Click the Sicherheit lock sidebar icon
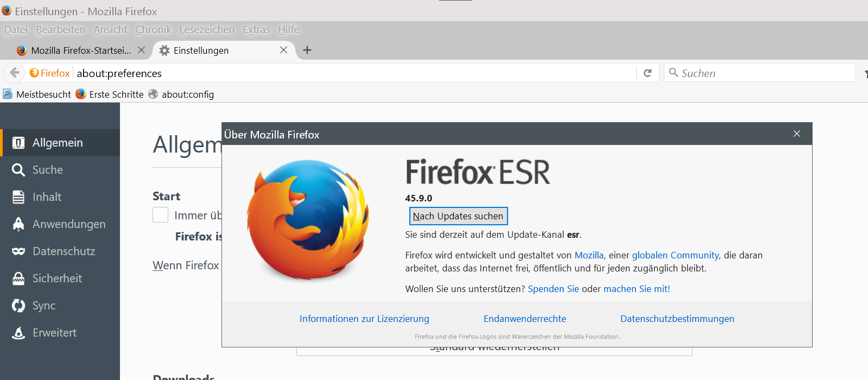868x380 pixels. 18,278
